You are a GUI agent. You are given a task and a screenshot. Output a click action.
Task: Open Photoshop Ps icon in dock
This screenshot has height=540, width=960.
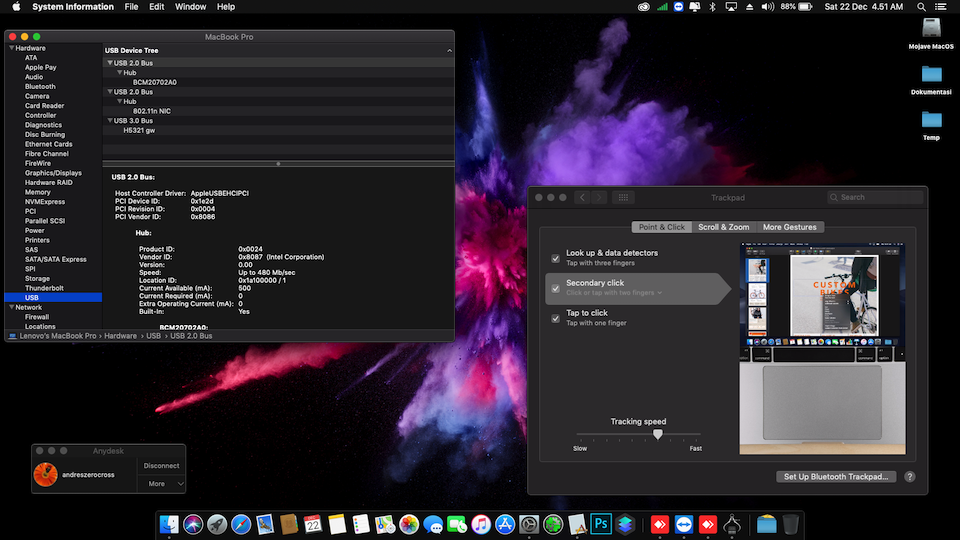[601, 525]
